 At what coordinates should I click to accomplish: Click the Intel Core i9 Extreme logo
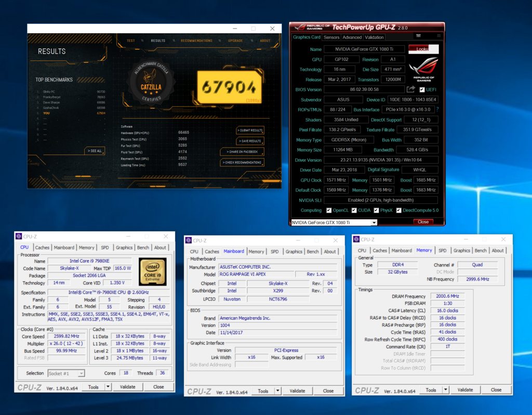[152, 271]
